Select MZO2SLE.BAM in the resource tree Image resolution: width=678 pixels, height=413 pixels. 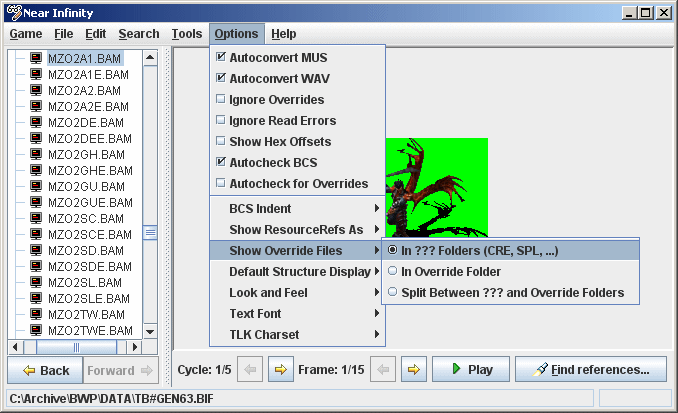89,298
